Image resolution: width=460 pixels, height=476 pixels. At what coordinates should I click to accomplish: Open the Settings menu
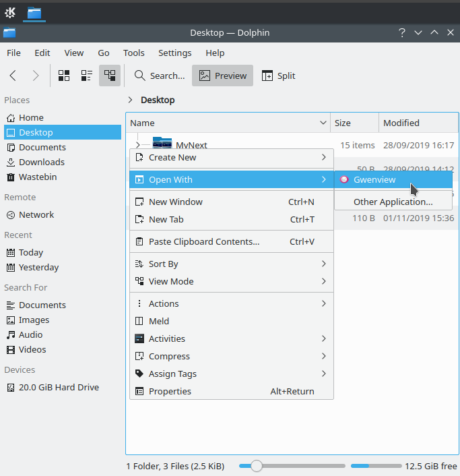pyautogui.click(x=174, y=53)
